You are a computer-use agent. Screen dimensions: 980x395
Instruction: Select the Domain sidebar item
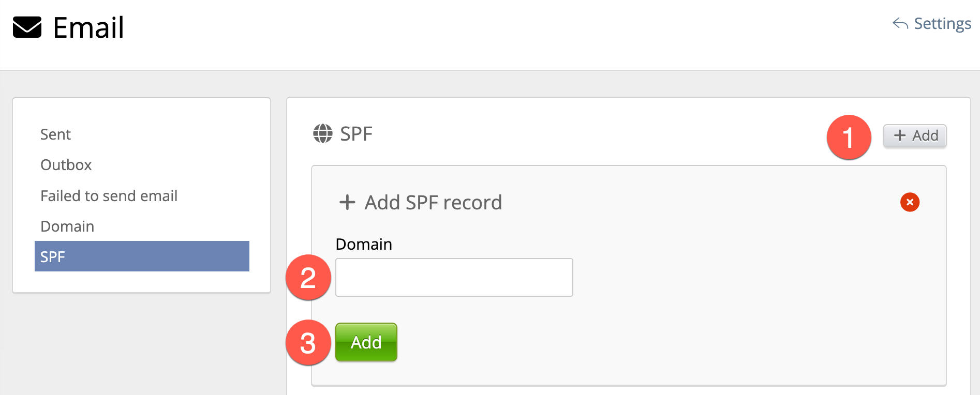pos(67,226)
